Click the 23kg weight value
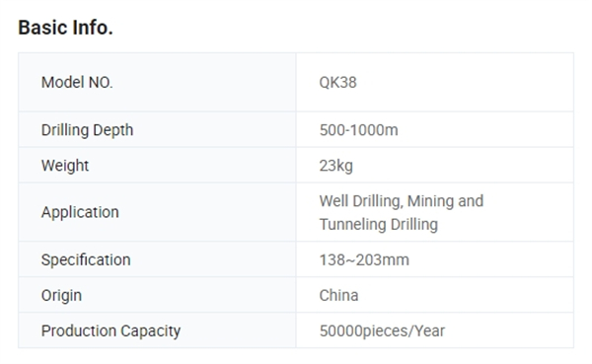 click(x=336, y=166)
